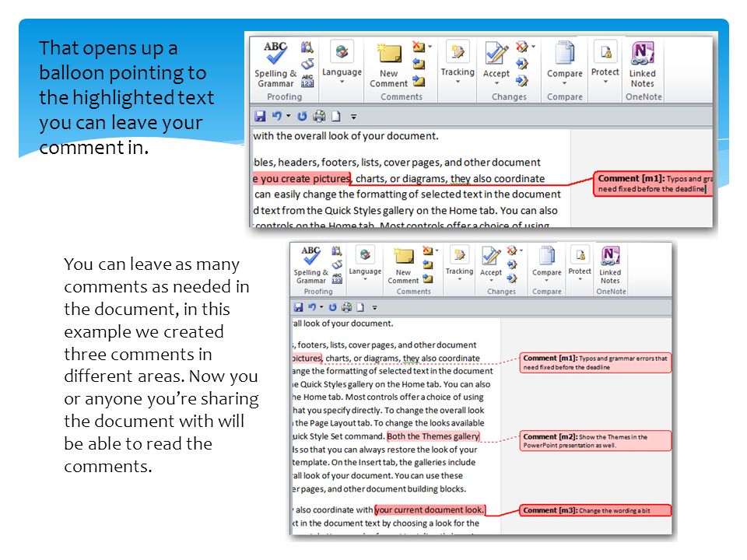This screenshot has height=560, width=747.
Task: Click the 'Proofing' group label in the top ribbon
Action: [x=285, y=96]
